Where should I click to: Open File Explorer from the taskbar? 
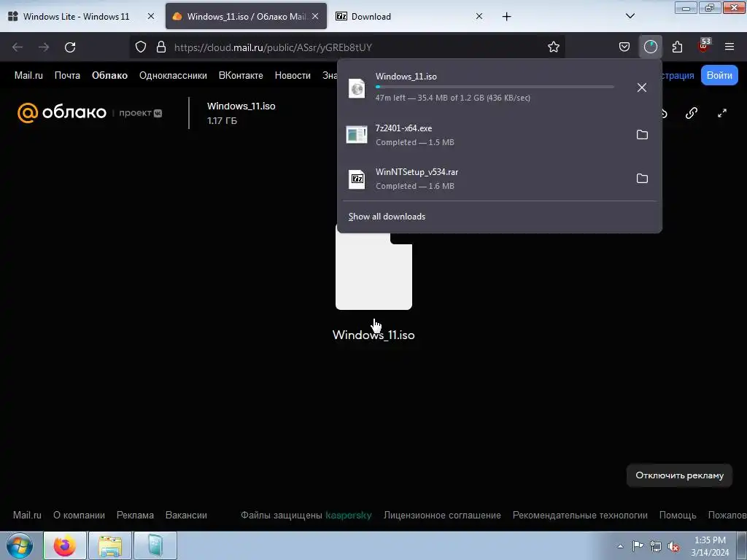pyautogui.click(x=110, y=545)
